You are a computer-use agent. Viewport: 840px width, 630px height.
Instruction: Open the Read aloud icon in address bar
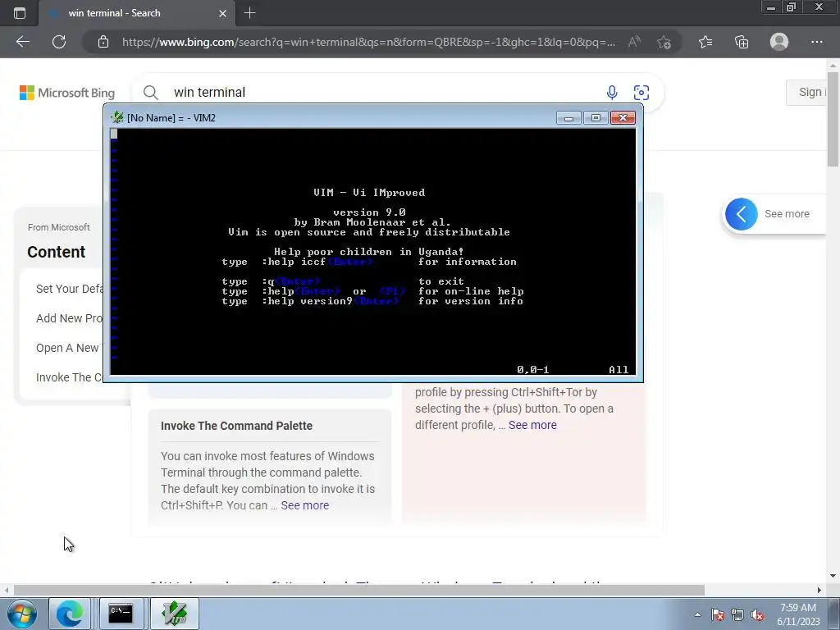tap(634, 42)
